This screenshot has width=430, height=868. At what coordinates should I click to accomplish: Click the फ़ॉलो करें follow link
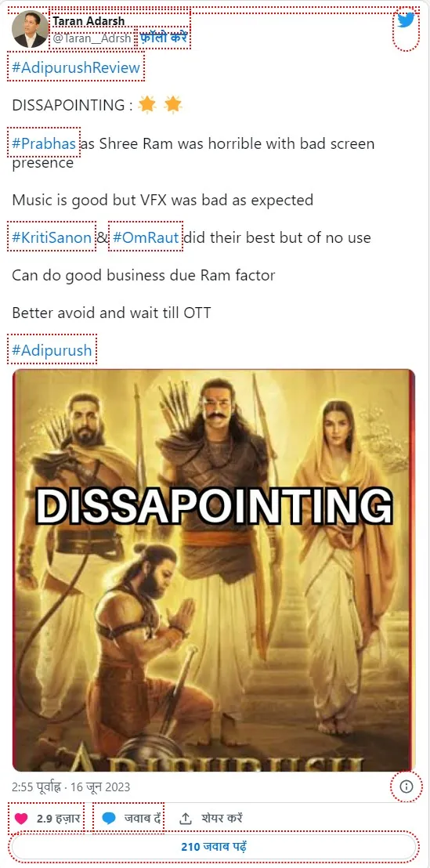163,38
